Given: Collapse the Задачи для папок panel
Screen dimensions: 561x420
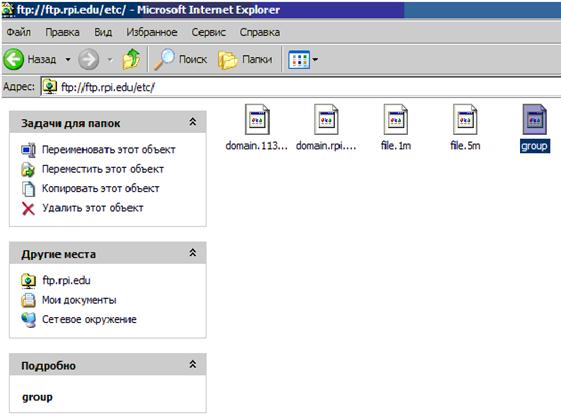Looking at the screenshot, I should (192, 122).
